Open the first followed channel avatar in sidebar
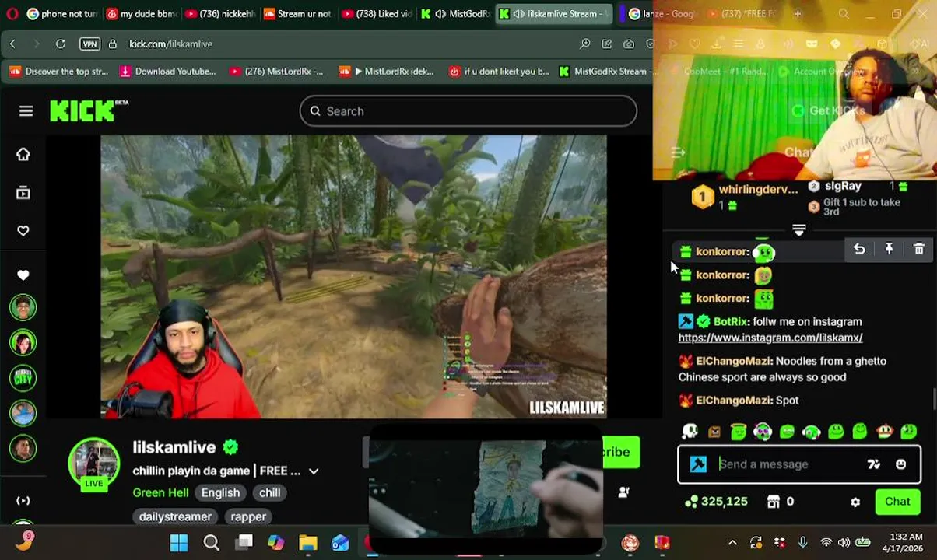This screenshot has width=937, height=560. (x=23, y=308)
